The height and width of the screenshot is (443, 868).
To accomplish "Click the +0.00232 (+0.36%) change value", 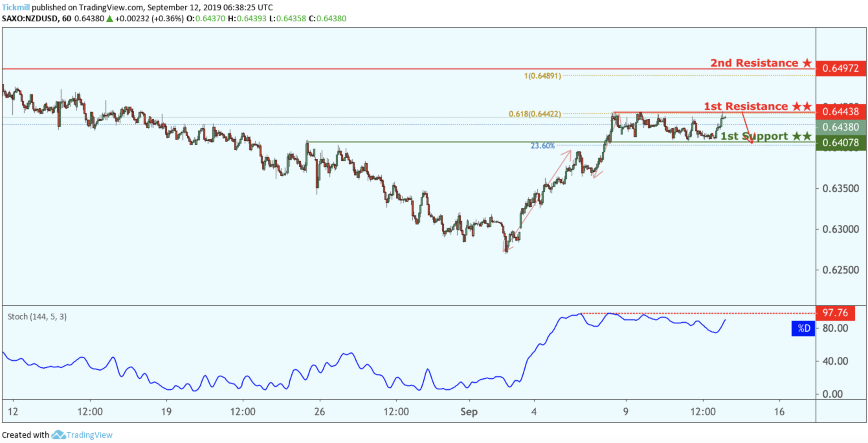I will coord(149,18).
